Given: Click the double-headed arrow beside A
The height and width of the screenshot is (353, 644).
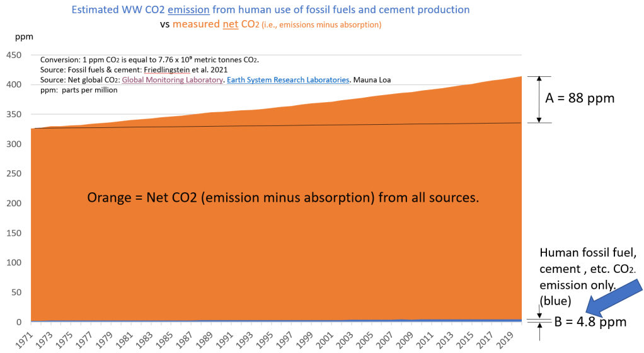Looking at the screenshot, I should (x=539, y=100).
